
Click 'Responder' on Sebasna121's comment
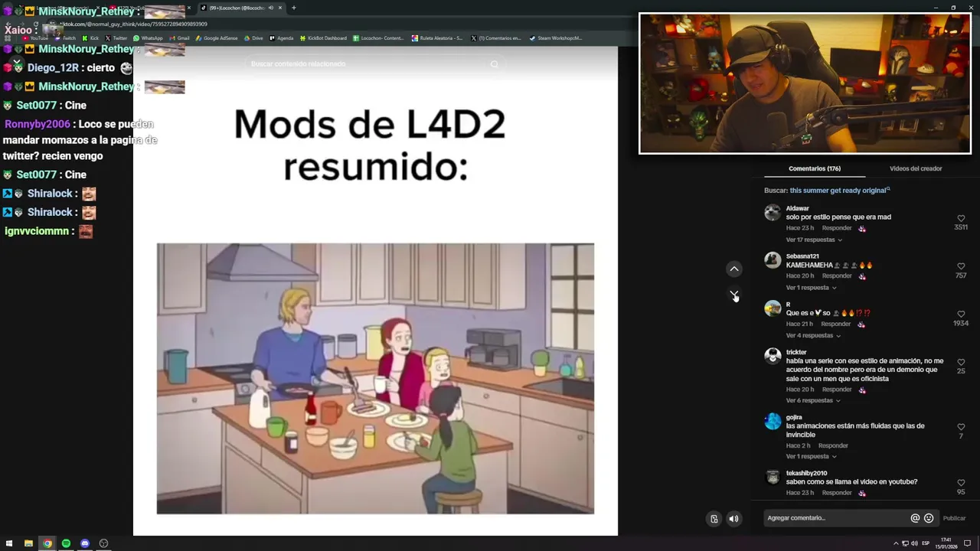click(837, 275)
